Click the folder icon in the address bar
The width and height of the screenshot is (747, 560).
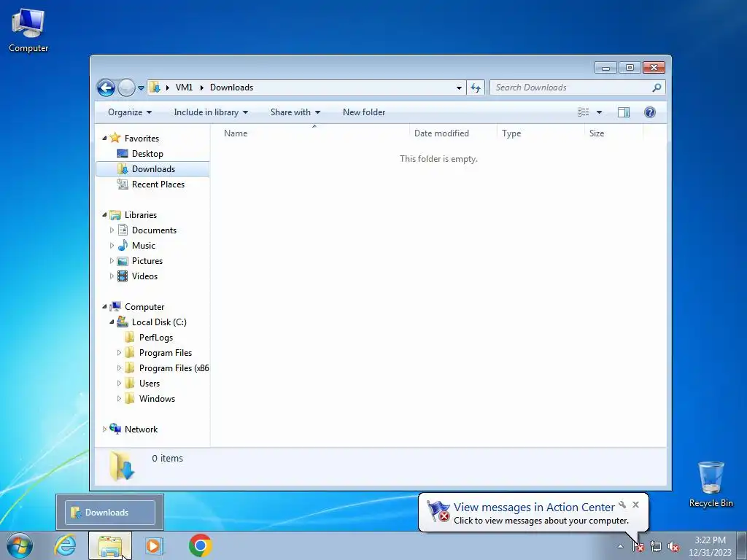[155, 87]
